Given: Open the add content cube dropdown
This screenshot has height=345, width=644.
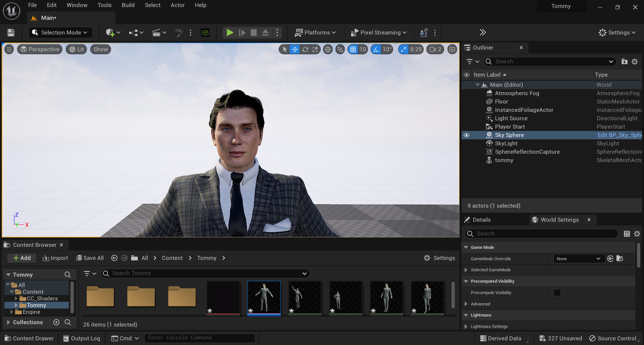Looking at the screenshot, I should click(113, 32).
